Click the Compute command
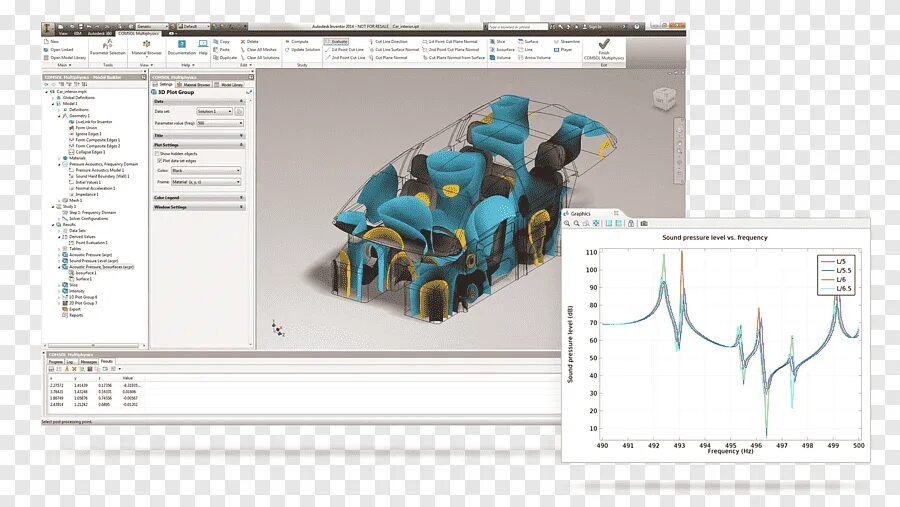The height and width of the screenshot is (507, 900). click(297, 42)
